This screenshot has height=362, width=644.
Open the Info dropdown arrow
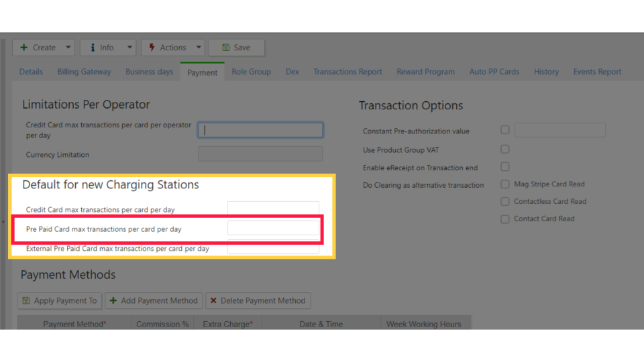[129, 48]
